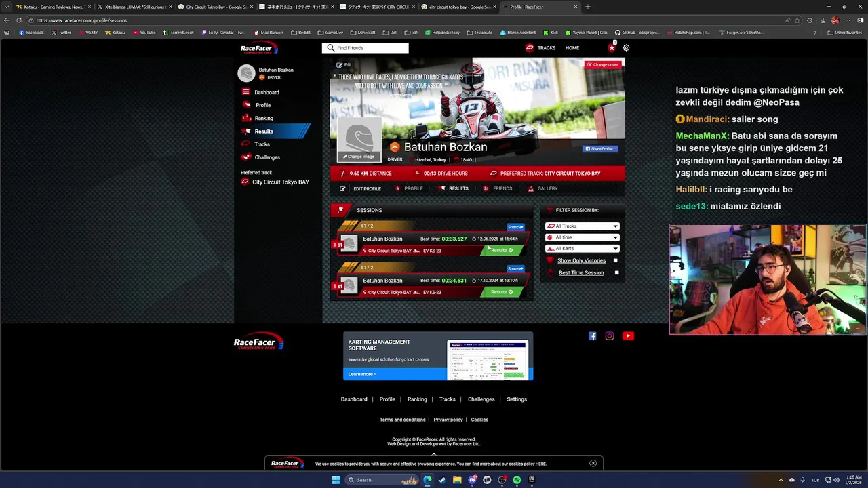Open the settings gear in header
The image size is (868, 488).
(x=626, y=47)
